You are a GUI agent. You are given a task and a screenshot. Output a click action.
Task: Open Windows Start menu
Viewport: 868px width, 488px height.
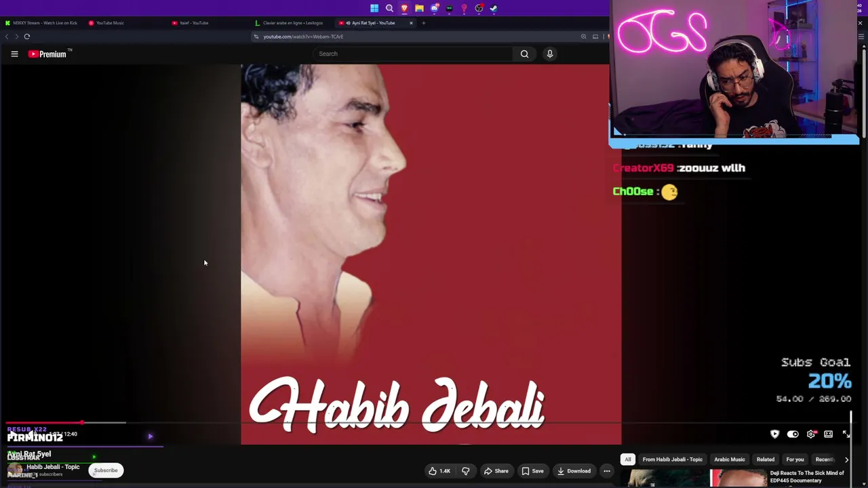pos(374,8)
